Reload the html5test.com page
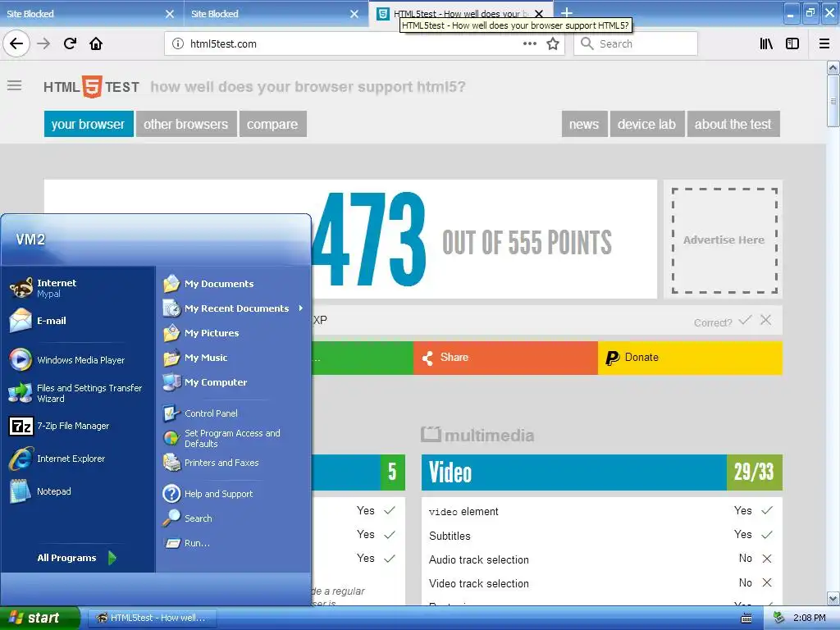 point(70,43)
